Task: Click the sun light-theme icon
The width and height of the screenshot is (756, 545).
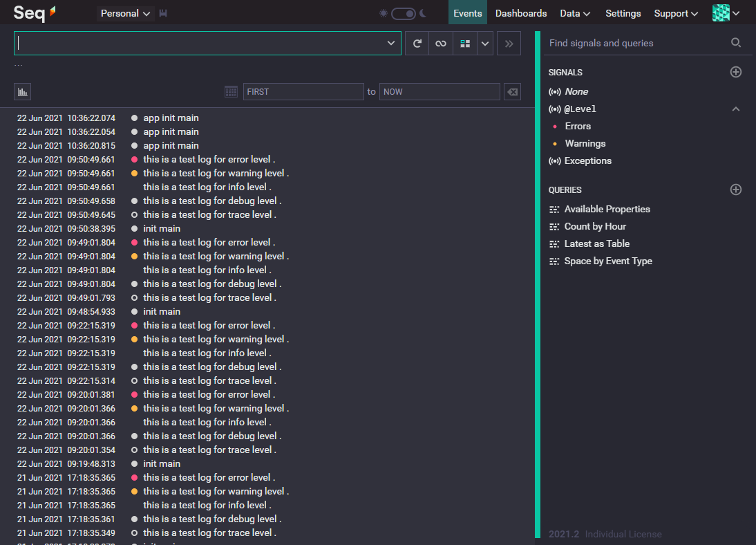Action: click(384, 14)
